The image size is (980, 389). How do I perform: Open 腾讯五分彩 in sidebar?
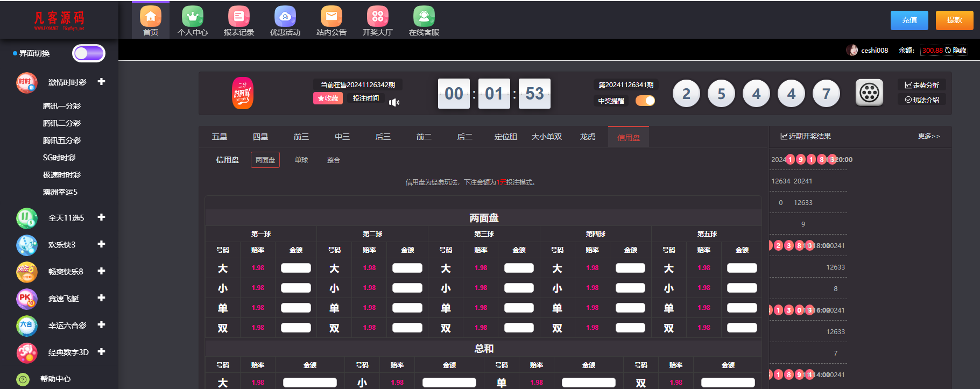click(x=62, y=140)
